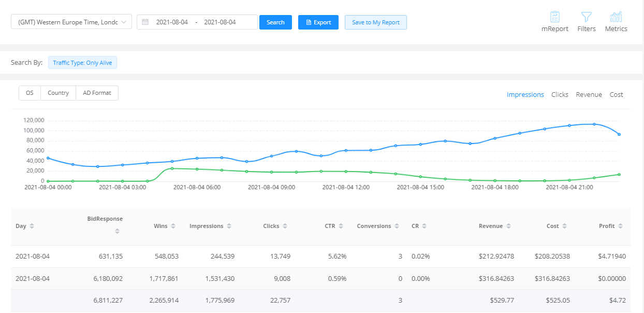The height and width of the screenshot is (313, 644).
Task: Sort by CTR column arrows
Action: point(341,226)
